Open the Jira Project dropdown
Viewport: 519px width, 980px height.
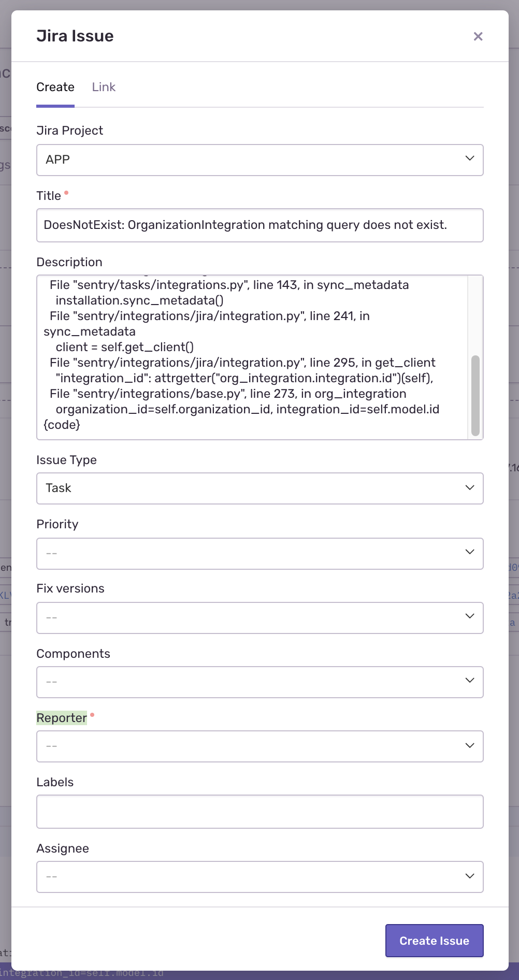[x=260, y=160]
